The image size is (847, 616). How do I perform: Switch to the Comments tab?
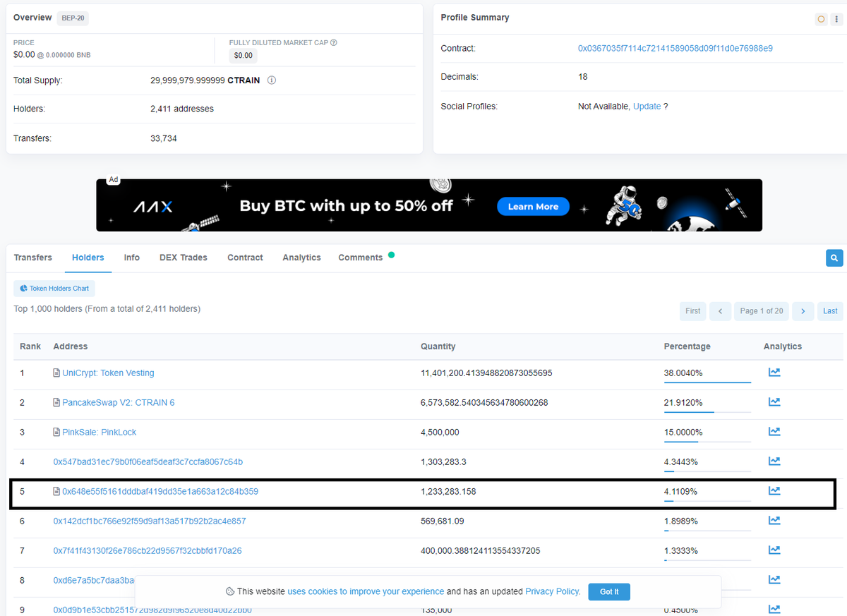(x=361, y=257)
